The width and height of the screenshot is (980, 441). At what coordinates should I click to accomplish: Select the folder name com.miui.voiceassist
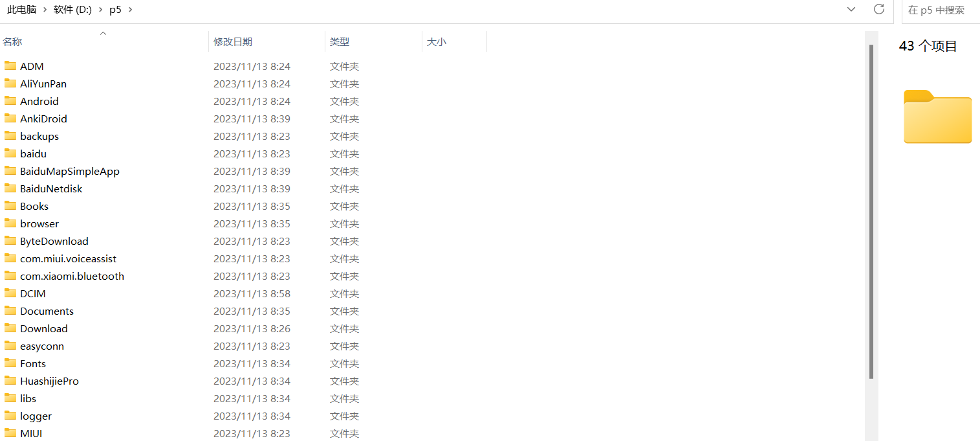tap(69, 258)
